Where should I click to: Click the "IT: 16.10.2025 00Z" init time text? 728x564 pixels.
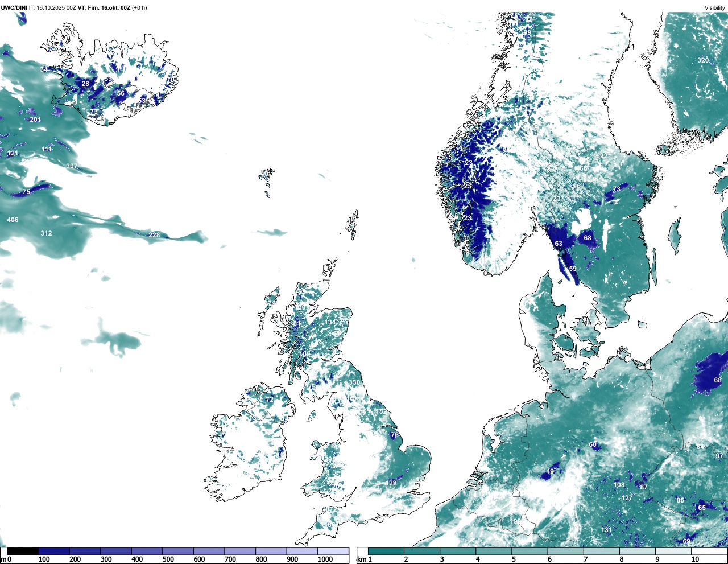coord(52,8)
